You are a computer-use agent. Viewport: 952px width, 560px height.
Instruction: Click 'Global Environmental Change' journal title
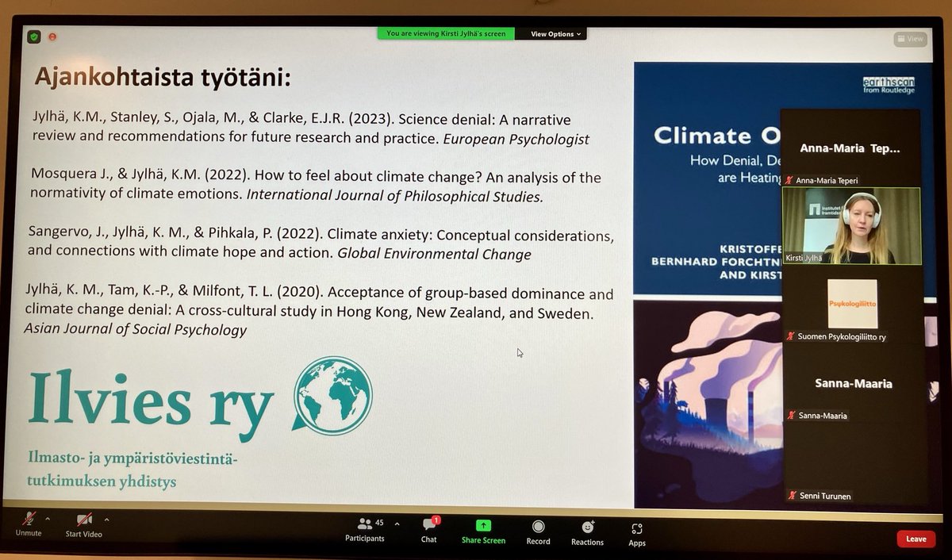(x=434, y=255)
